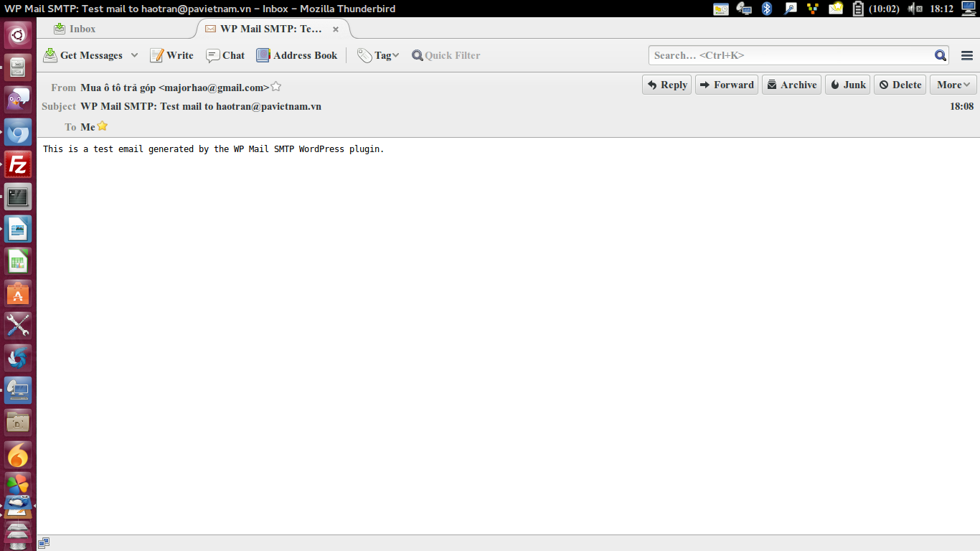Launch Pidgin messenger from dock
The width and height of the screenshot is (980, 551).
[x=18, y=100]
